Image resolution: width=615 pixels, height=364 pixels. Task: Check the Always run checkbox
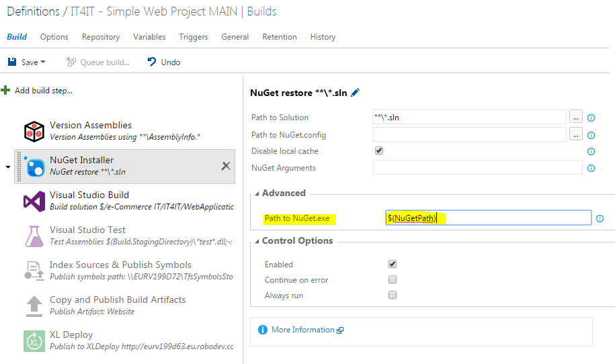[x=393, y=295]
